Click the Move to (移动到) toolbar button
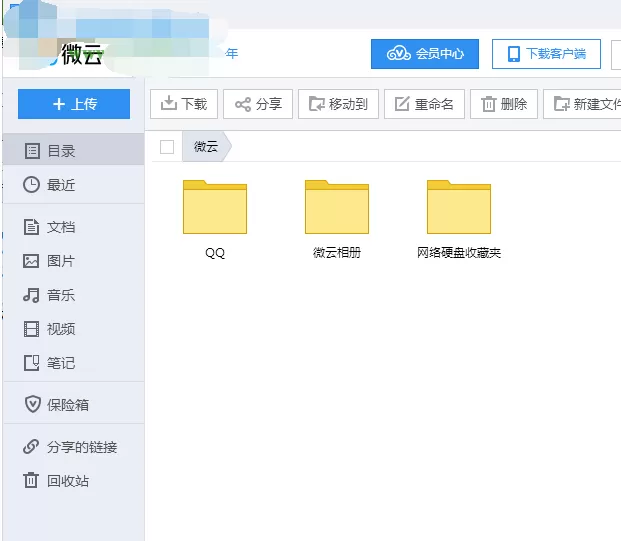This screenshot has height=541, width=621. pyautogui.click(x=338, y=104)
